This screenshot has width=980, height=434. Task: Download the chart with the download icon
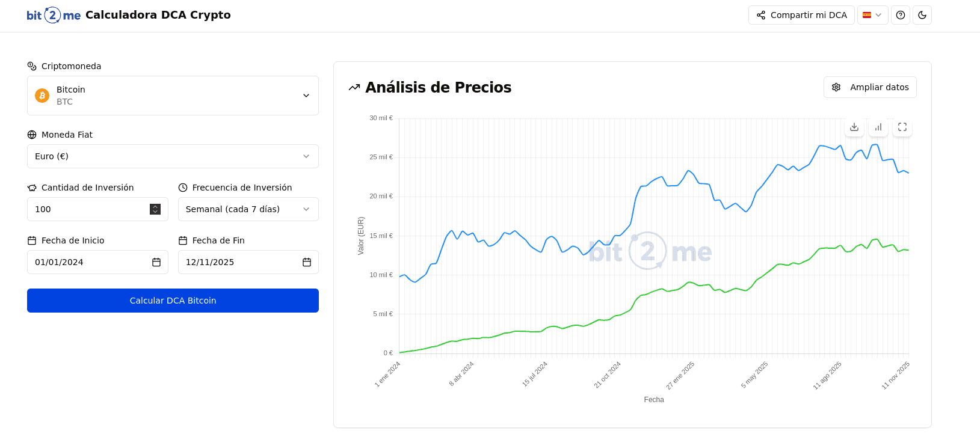point(854,127)
